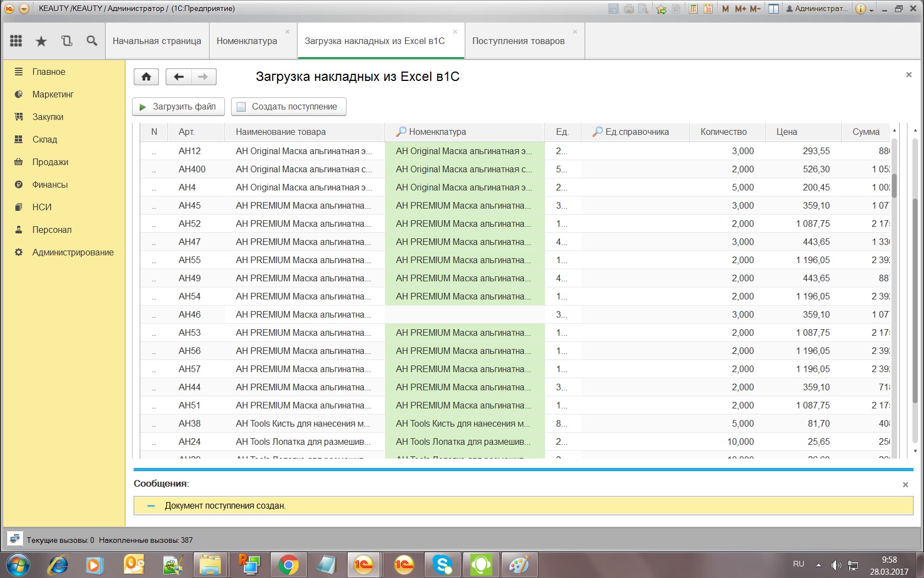Click the home button in form

click(146, 77)
